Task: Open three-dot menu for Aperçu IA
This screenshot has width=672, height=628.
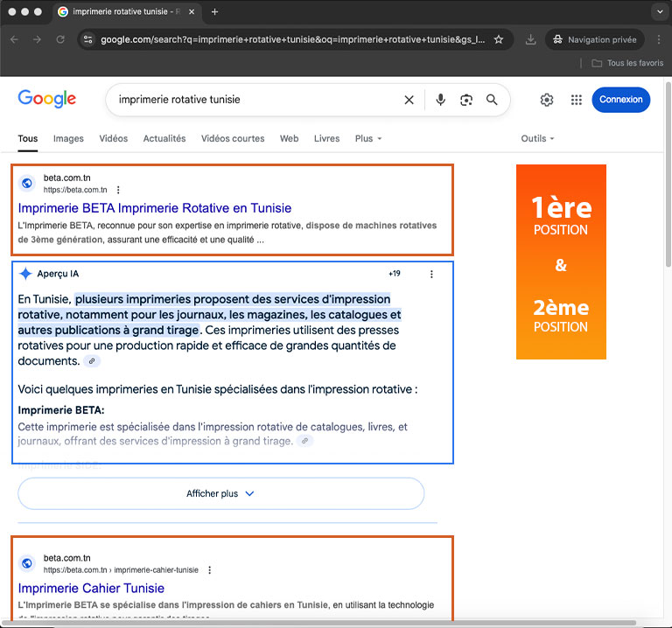Action: pos(431,274)
